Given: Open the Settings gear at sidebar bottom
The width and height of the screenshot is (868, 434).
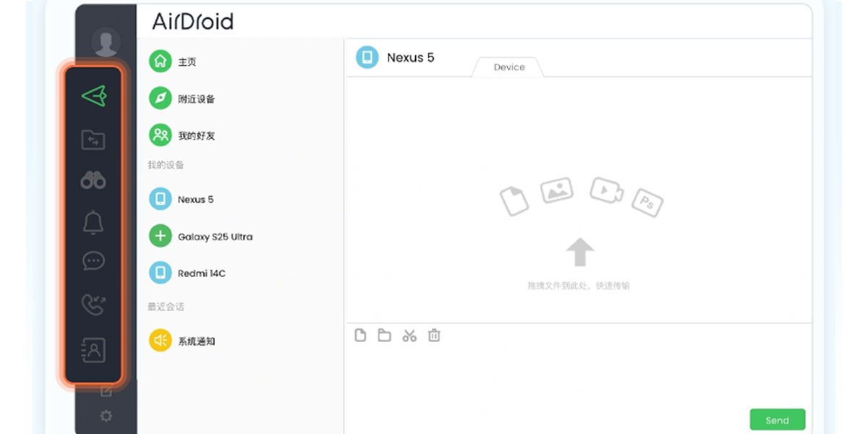Looking at the screenshot, I should tap(106, 416).
